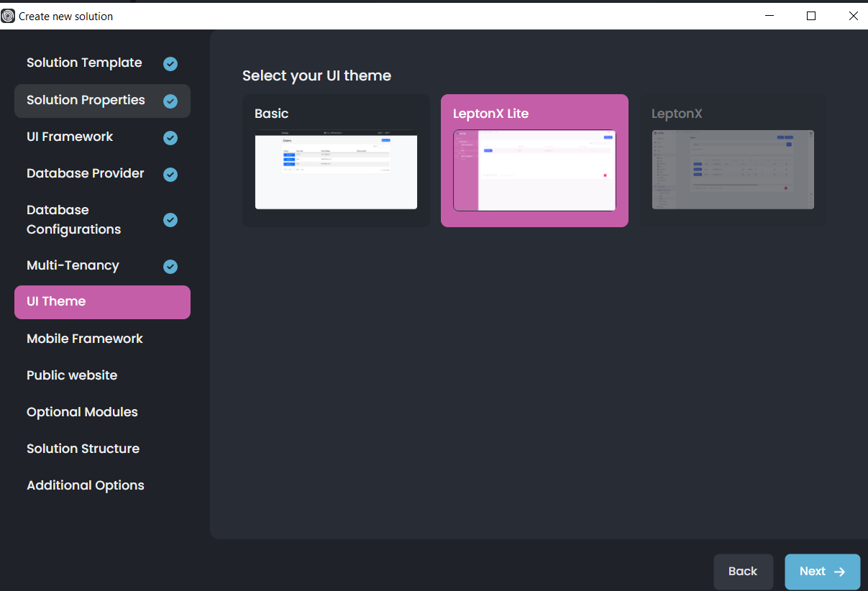Open the Mobile Framework step

pyautogui.click(x=102, y=339)
